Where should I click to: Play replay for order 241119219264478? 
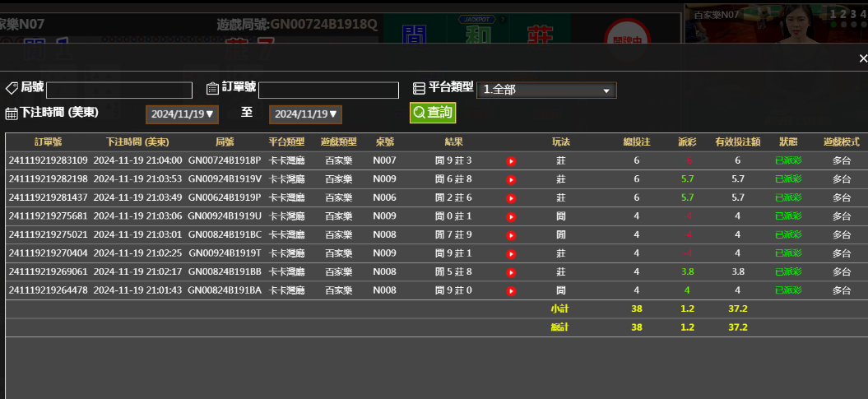click(511, 291)
